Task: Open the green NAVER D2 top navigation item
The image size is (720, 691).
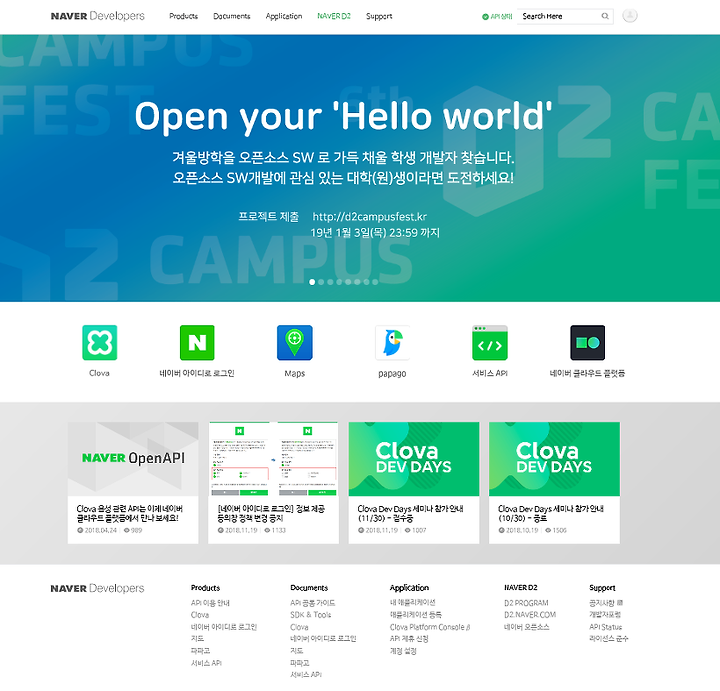Action: point(334,16)
